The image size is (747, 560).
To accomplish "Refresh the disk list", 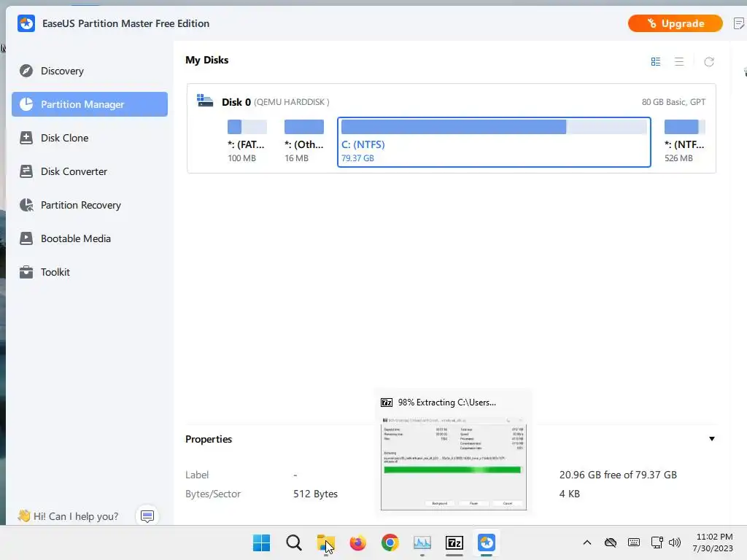I will tap(709, 62).
